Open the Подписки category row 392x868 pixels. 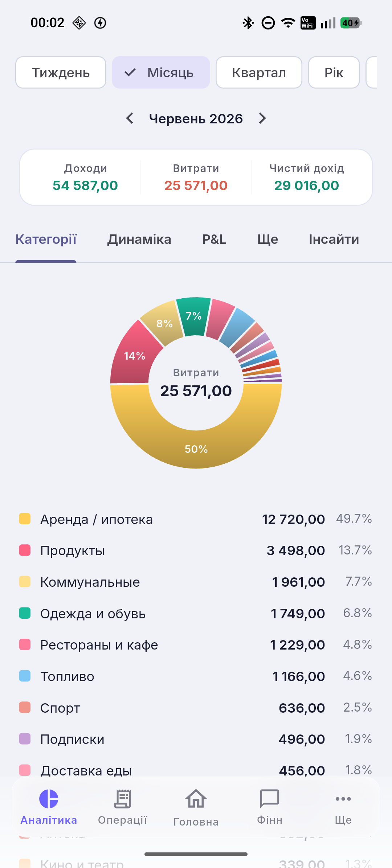[196, 739]
